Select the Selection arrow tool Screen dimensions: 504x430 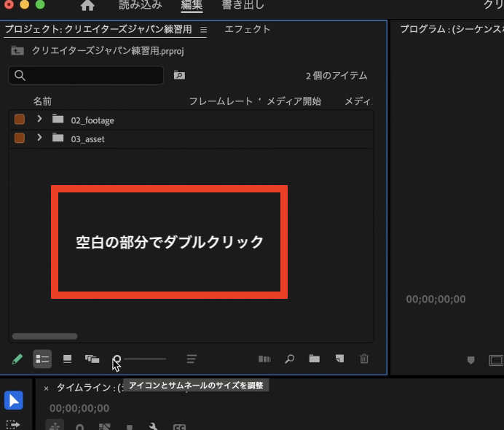click(x=14, y=400)
